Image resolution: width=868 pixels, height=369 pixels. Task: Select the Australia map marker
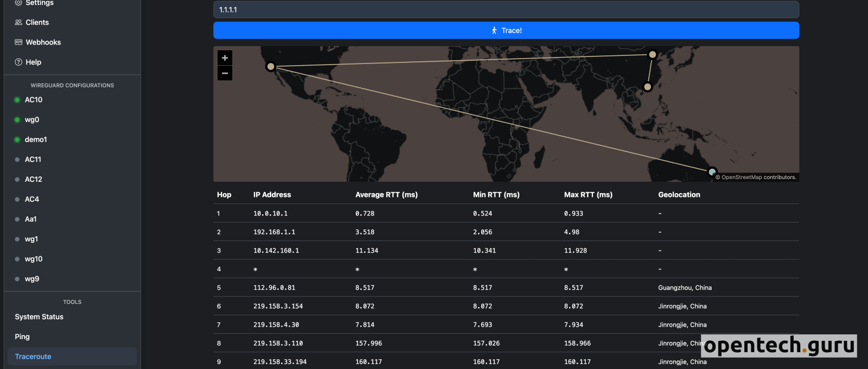click(712, 172)
